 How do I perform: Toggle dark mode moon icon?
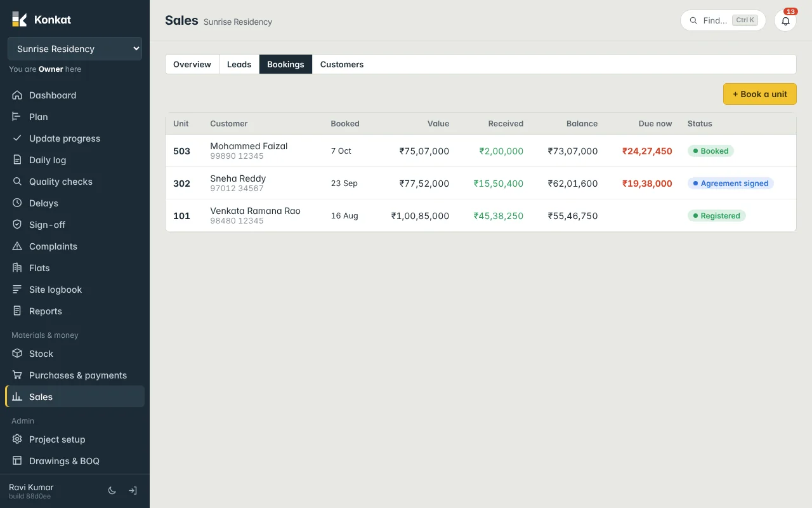pyautogui.click(x=112, y=491)
